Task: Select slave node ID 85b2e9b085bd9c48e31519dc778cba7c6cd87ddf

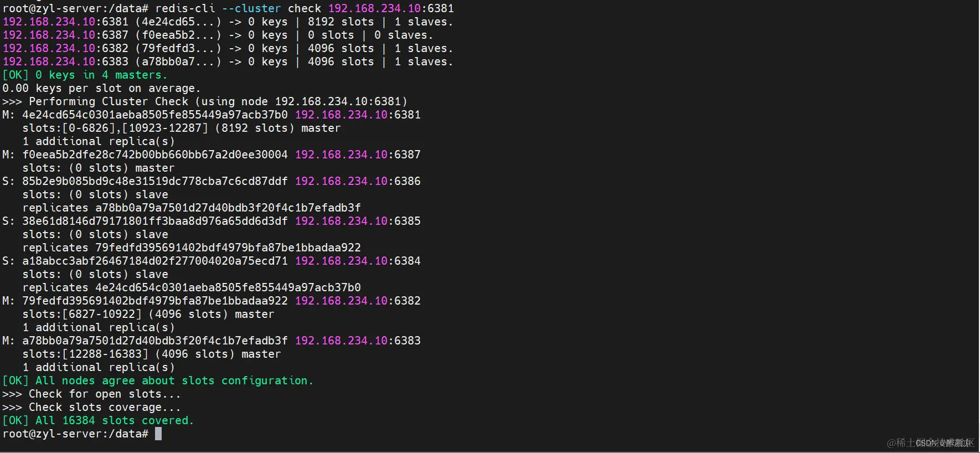Action: coord(155,181)
